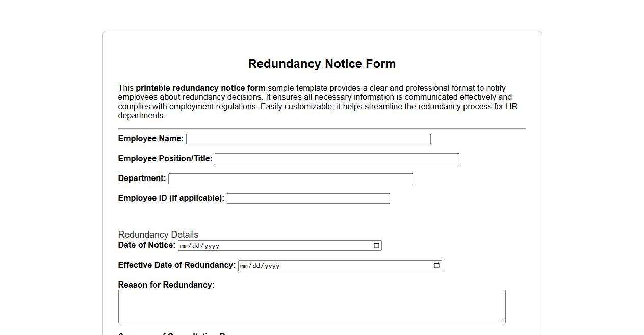Click the Department label
This screenshot has width=644, height=335.
click(141, 178)
